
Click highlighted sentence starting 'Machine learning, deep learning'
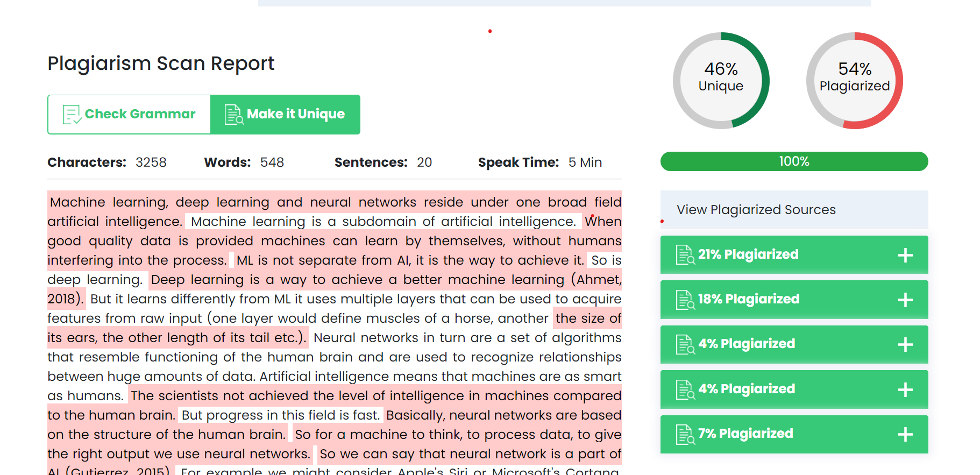click(335, 202)
